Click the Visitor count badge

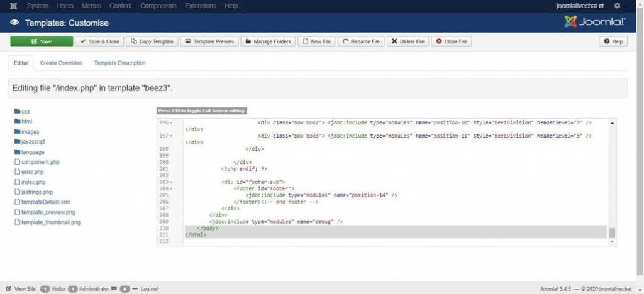coord(45,289)
